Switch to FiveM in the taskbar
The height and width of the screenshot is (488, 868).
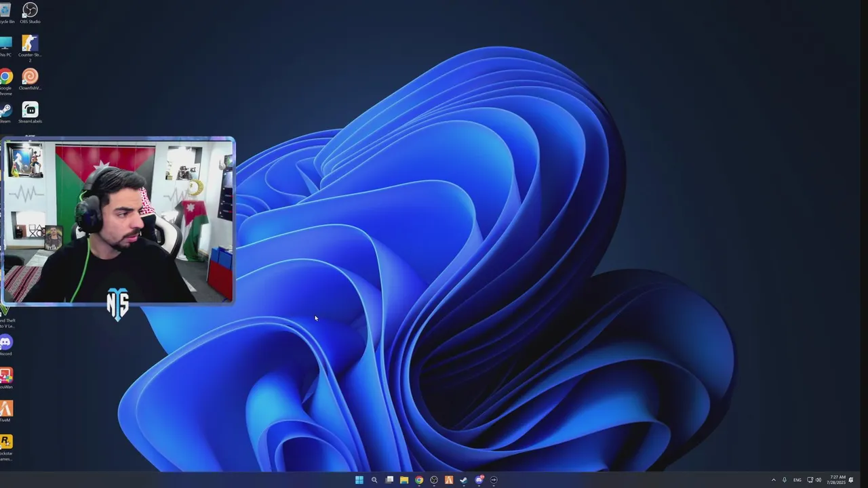click(449, 480)
